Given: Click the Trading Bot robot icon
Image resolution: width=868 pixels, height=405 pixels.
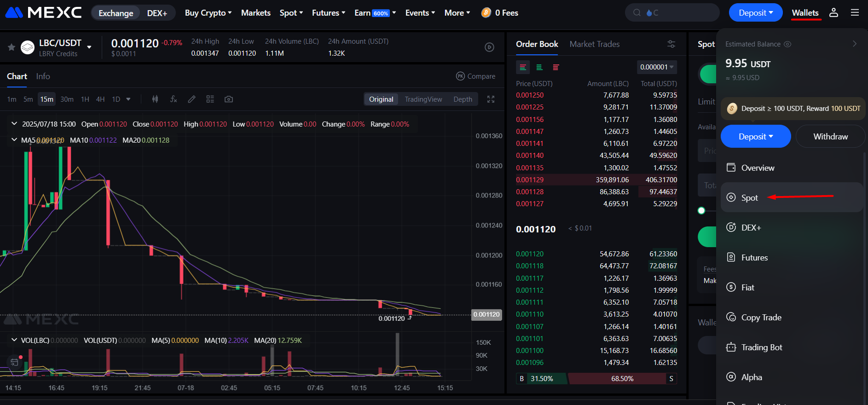Looking at the screenshot, I should (731, 347).
